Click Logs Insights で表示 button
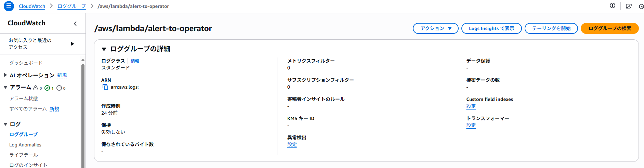Viewport: 644px width, 168px height. 491,28
